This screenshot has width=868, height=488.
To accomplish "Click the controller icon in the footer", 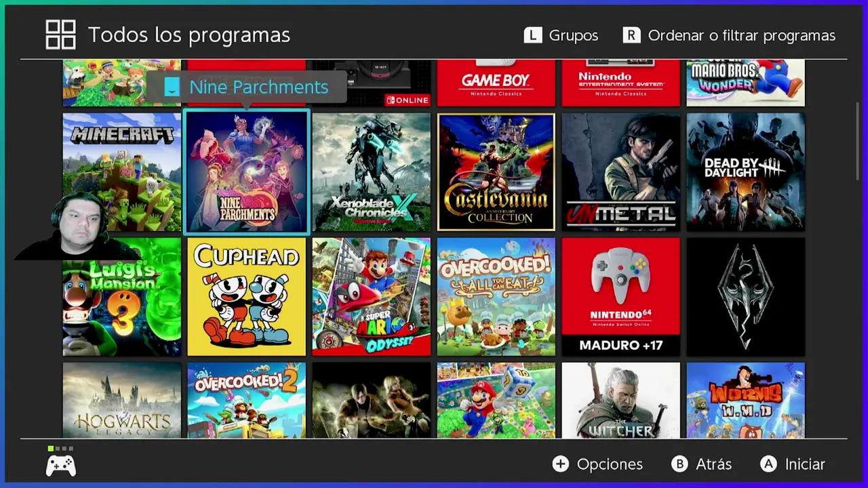I will [60, 466].
